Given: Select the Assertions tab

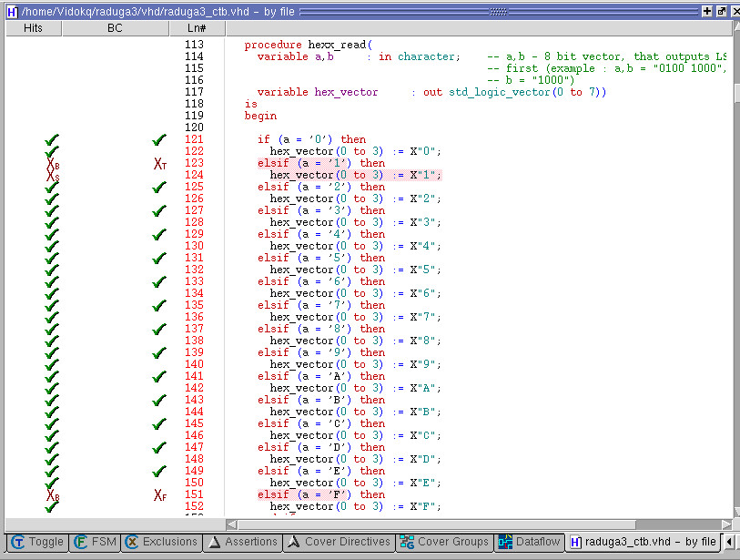Looking at the screenshot, I should click(x=243, y=542).
